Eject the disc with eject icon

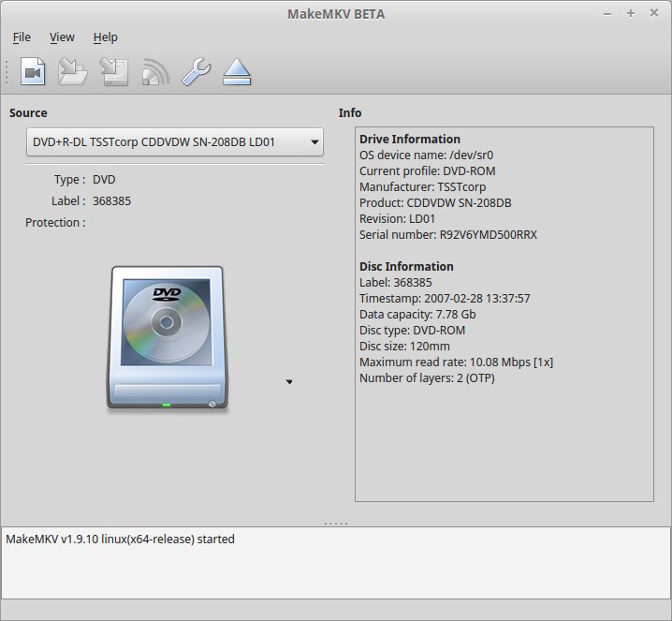point(237,71)
